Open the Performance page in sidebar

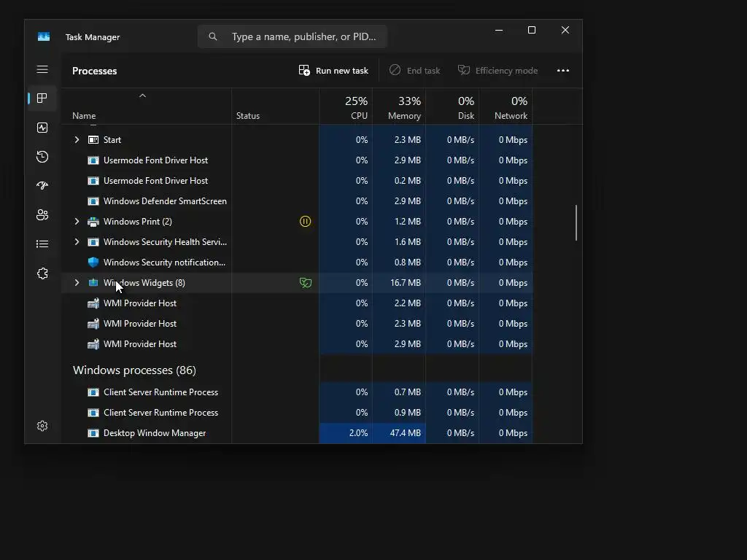[42, 128]
